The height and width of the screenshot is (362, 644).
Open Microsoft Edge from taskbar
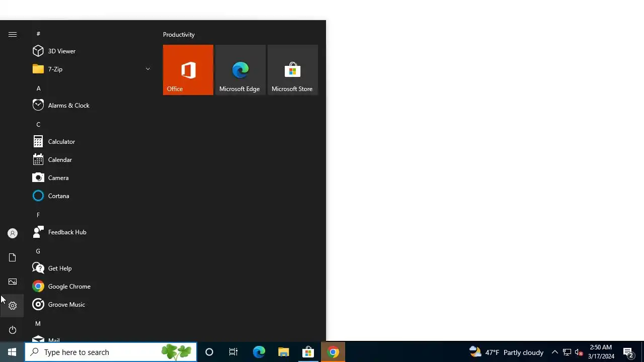click(259, 352)
